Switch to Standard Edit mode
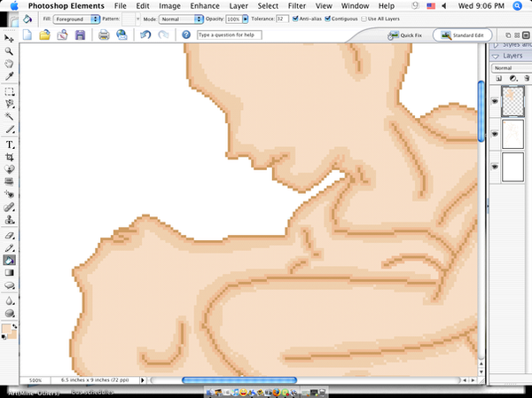This screenshot has height=398, width=532. [x=463, y=35]
